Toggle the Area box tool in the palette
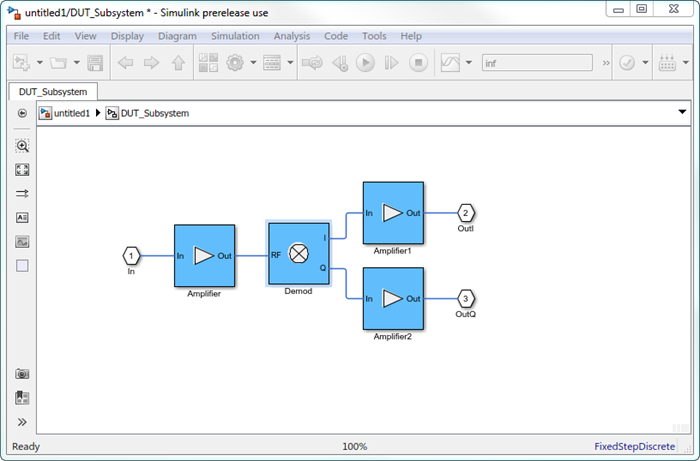Image resolution: width=700 pixels, height=461 pixels. (x=22, y=266)
